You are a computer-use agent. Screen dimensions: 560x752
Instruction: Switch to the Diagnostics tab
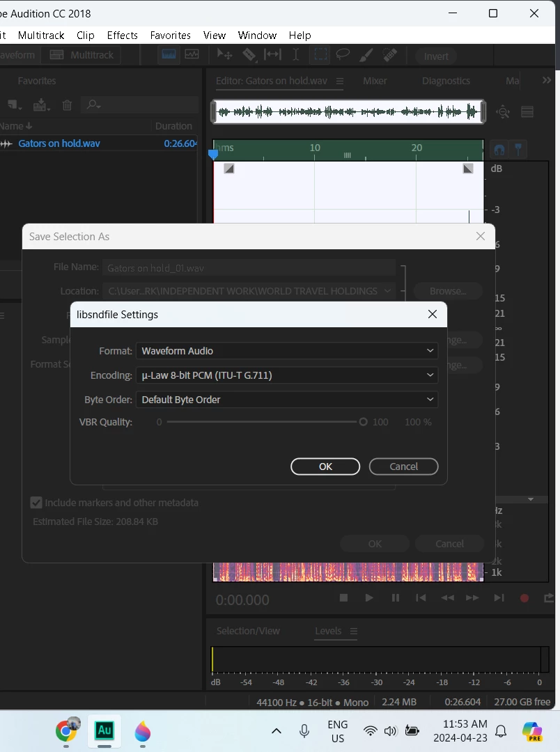(x=446, y=81)
